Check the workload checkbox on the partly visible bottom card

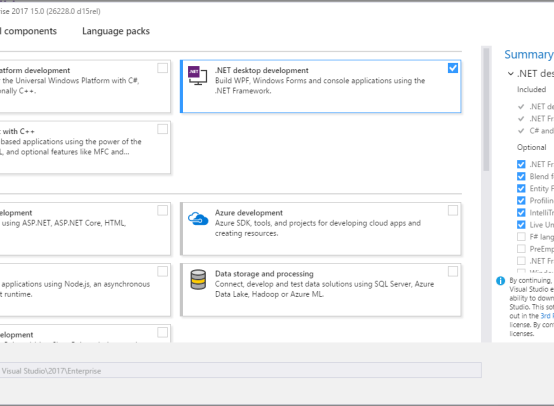click(163, 333)
